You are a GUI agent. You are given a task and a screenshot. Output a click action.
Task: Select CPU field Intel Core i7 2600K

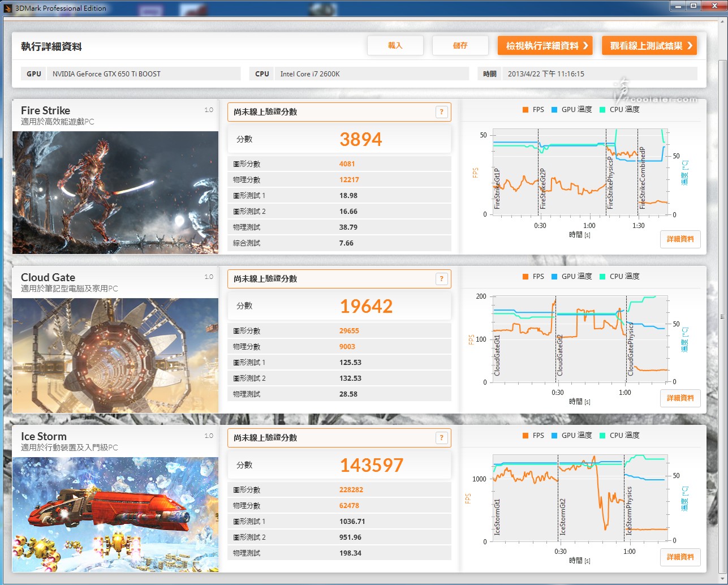(x=372, y=74)
